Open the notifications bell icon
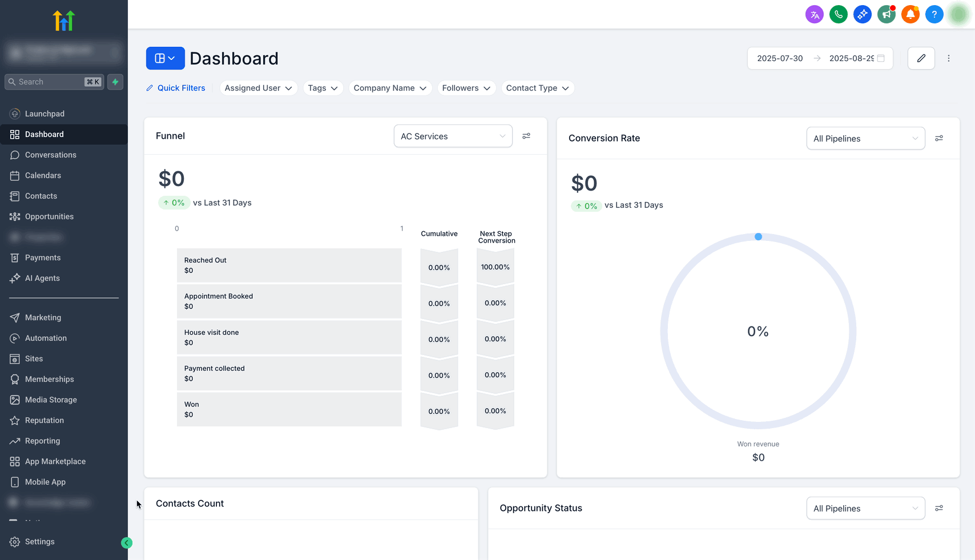Viewport: 975px width, 560px height. click(x=910, y=14)
